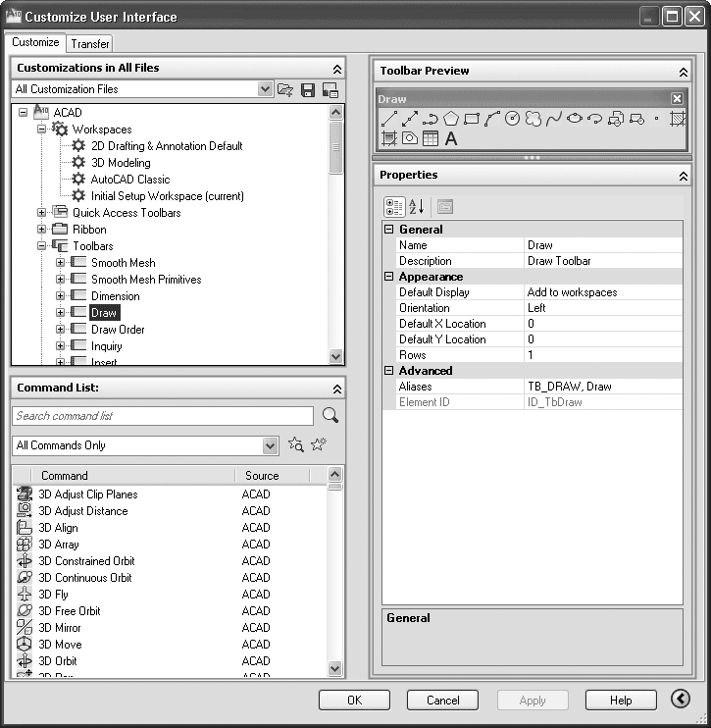Click the Search command list field

pos(163,416)
